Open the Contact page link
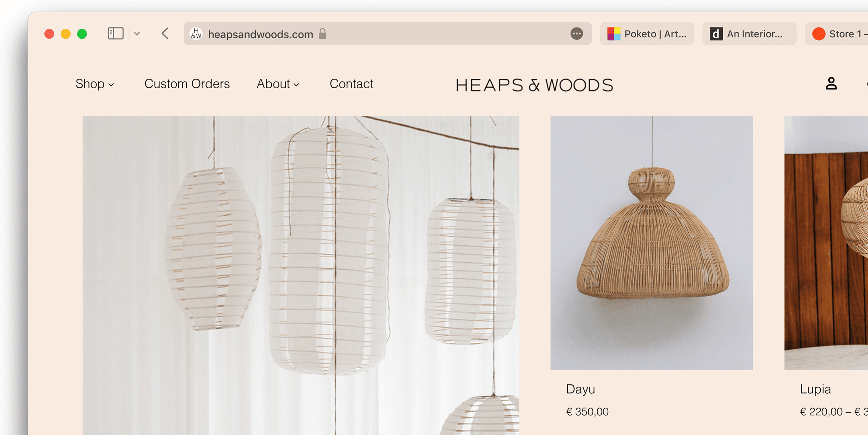 click(351, 84)
